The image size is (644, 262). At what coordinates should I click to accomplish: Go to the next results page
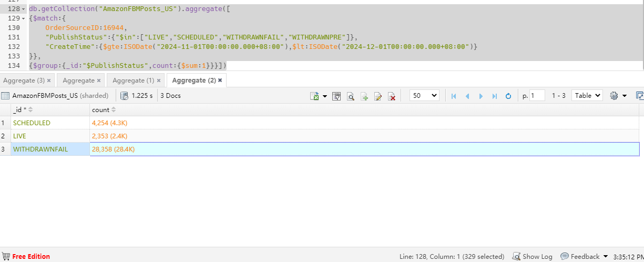click(x=481, y=96)
